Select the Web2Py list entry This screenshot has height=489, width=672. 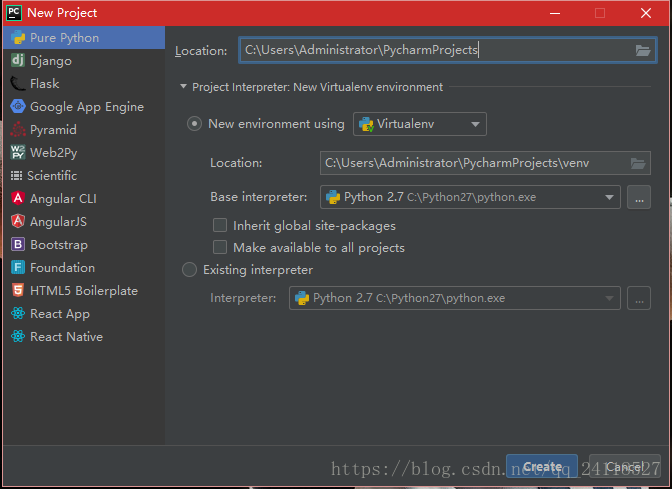84,152
